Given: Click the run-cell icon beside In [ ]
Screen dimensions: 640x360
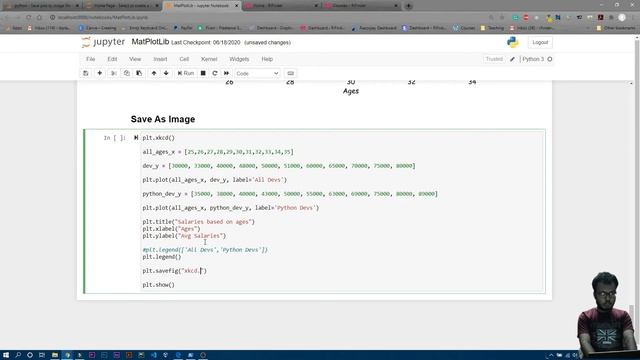Looking at the screenshot, I should coord(136,138).
